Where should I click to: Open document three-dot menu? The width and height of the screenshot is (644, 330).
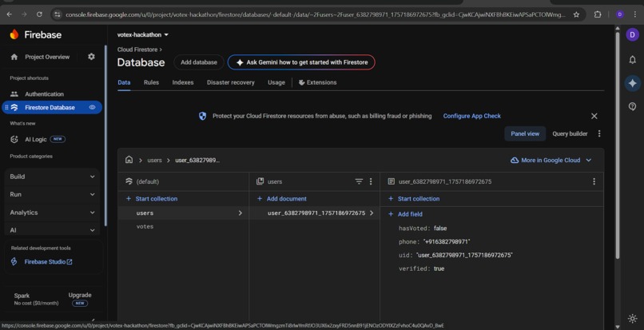coord(594,181)
